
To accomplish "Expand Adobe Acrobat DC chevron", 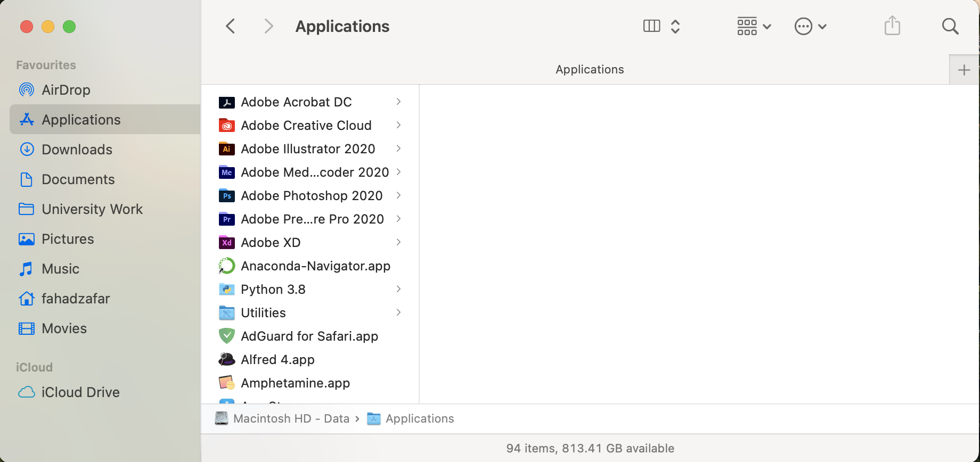I will click(x=398, y=102).
